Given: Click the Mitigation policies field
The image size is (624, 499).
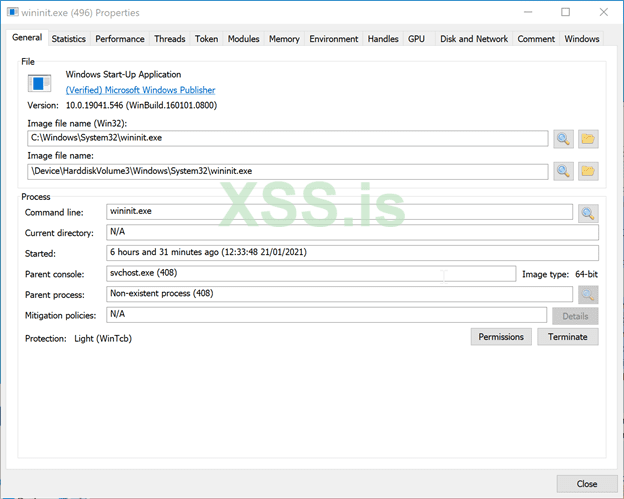Looking at the screenshot, I should click(326, 314).
